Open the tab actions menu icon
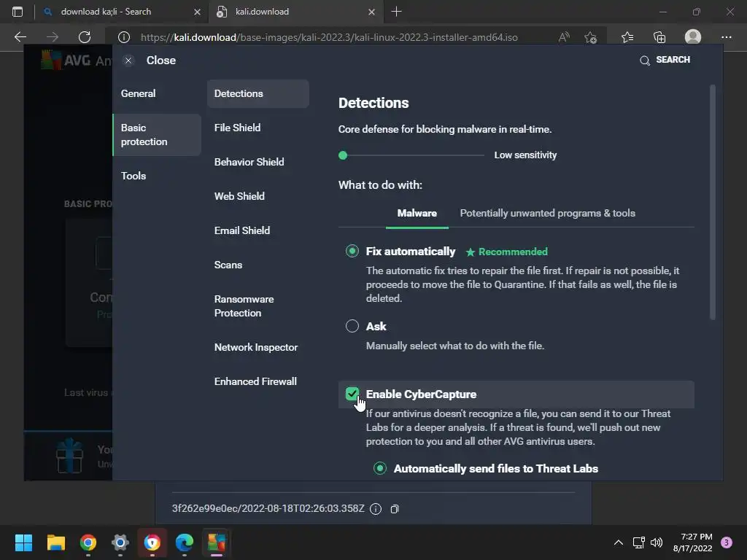 [x=18, y=12]
